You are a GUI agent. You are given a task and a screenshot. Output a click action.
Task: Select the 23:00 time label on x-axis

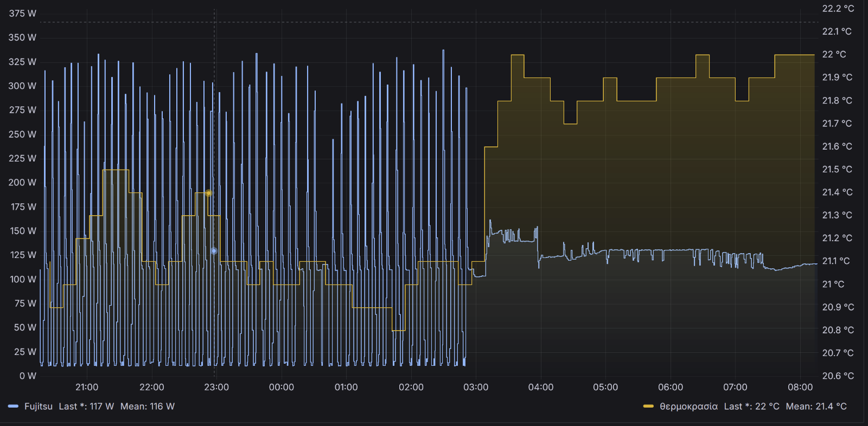(216, 387)
